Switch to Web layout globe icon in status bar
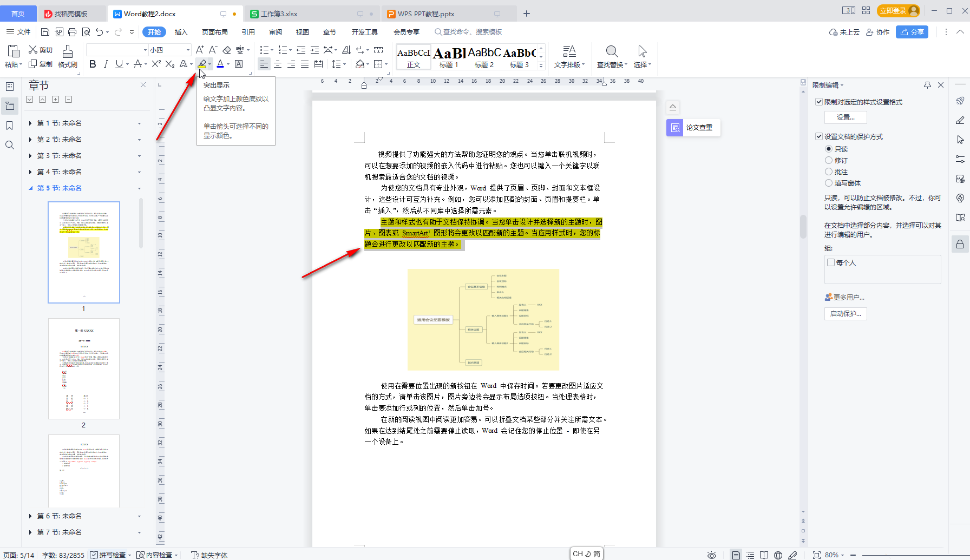 (x=778, y=555)
